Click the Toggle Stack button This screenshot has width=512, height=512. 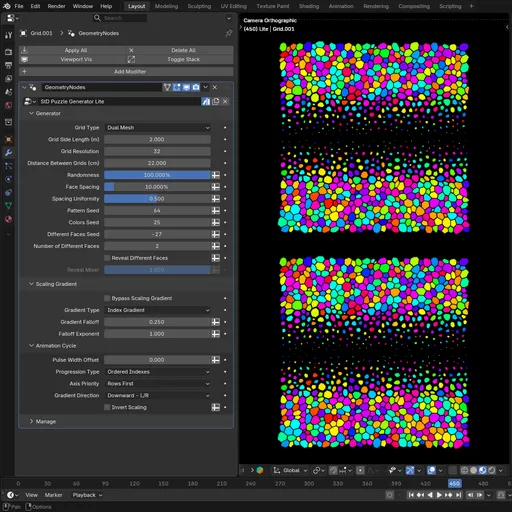(x=180, y=59)
